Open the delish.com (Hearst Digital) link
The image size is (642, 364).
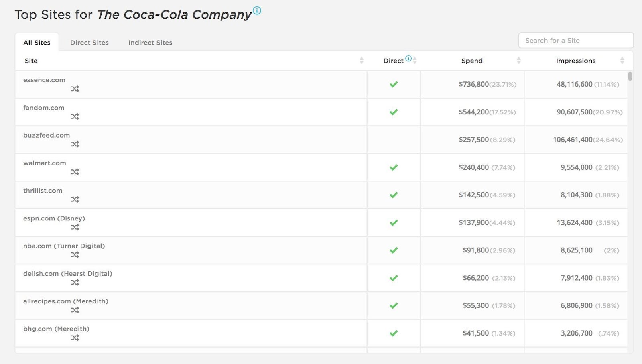[x=68, y=274]
